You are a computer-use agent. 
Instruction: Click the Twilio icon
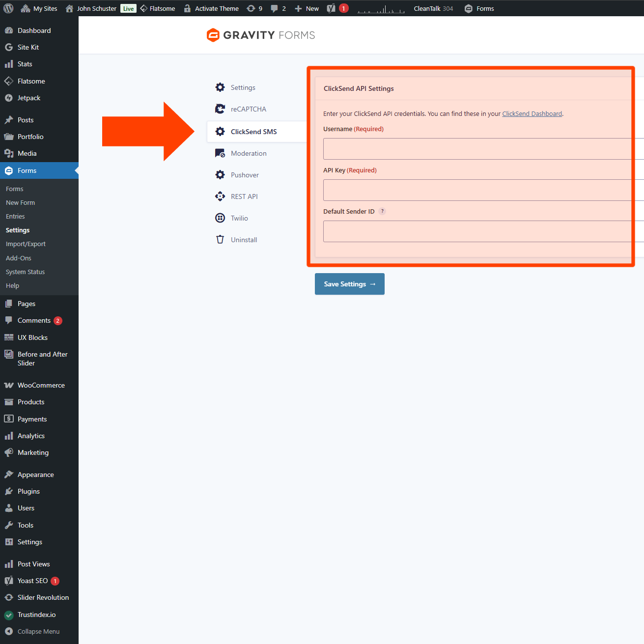pyautogui.click(x=220, y=218)
